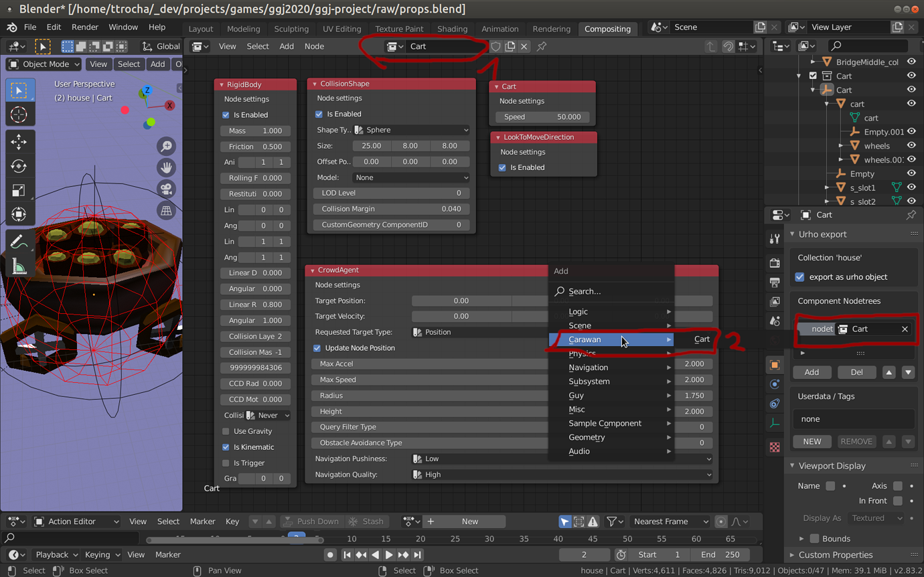
Task: Open Nearest Frame snapping dropdown
Action: 672,521
